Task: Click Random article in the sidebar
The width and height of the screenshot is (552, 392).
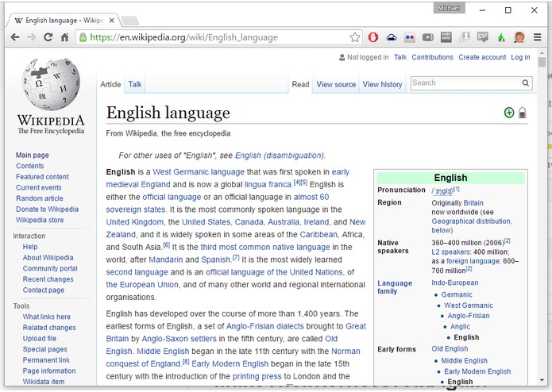Action: [40, 198]
